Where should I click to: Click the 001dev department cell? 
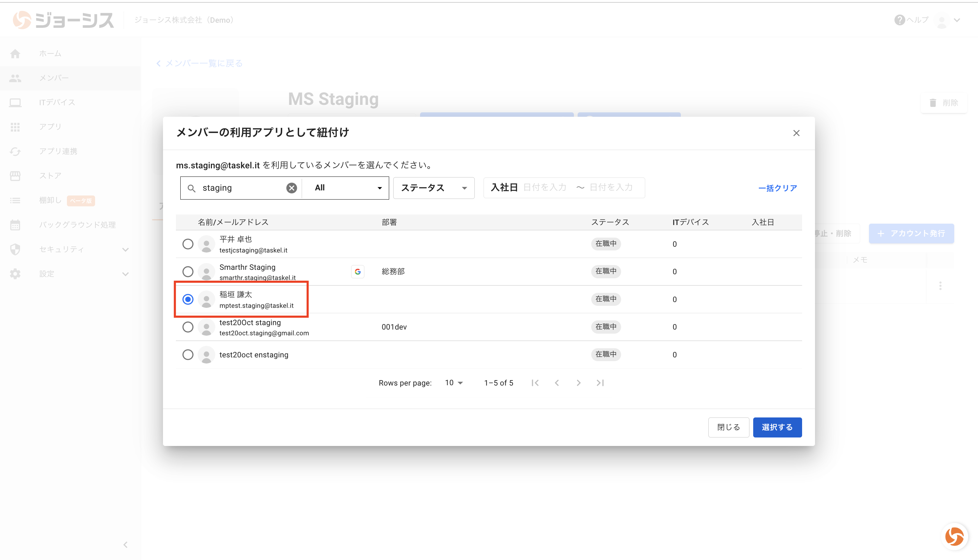(x=394, y=327)
